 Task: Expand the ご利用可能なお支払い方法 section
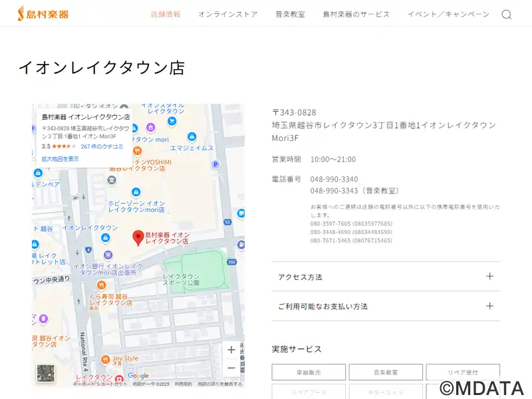[x=386, y=306]
